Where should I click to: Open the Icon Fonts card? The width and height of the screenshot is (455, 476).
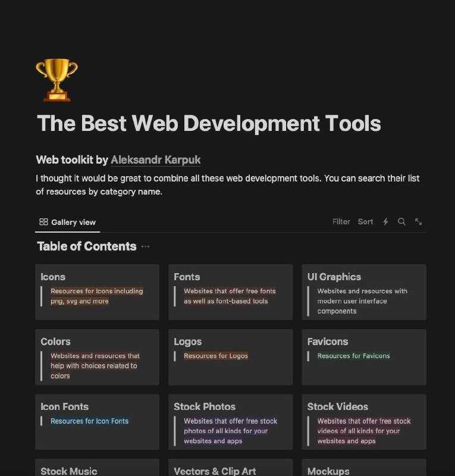97,422
